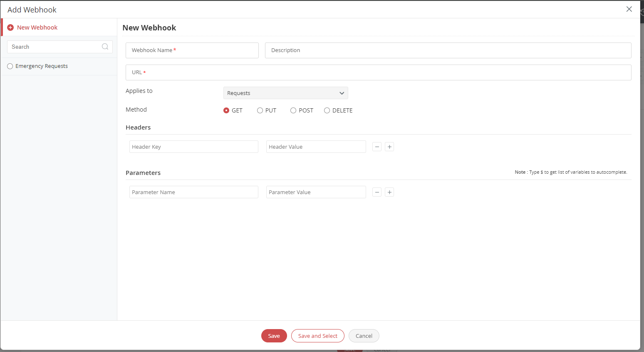
Task: Click the minus icon to remove the parameter row
Action: click(376, 192)
